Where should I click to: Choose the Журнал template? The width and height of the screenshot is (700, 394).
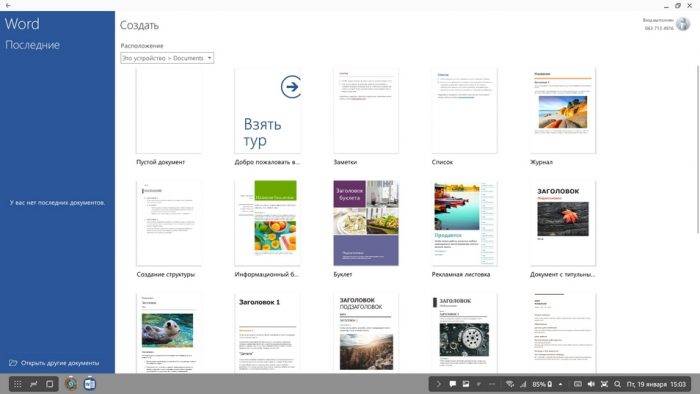click(x=562, y=117)
